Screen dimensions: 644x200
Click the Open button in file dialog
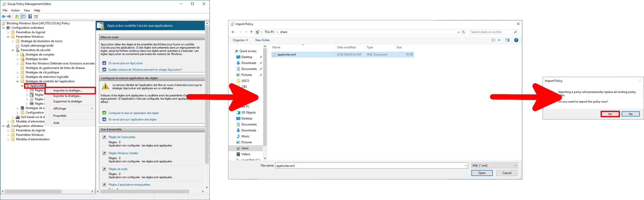click(482, 173)
